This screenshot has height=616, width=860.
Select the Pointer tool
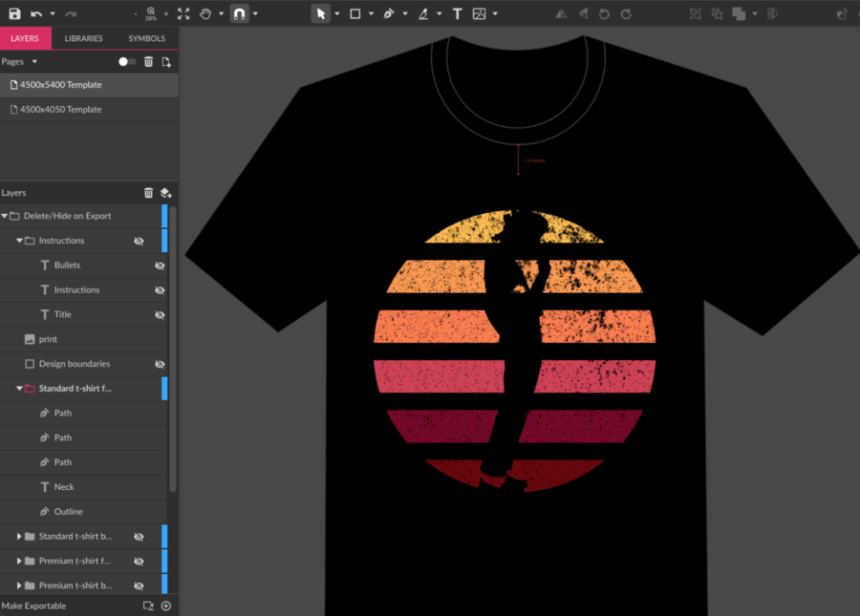(321, 14)
